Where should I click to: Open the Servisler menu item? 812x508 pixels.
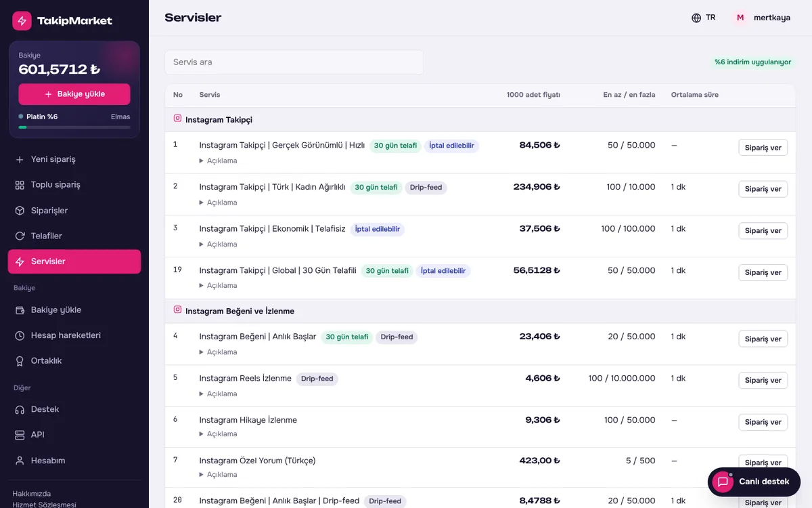click(74, 261)
